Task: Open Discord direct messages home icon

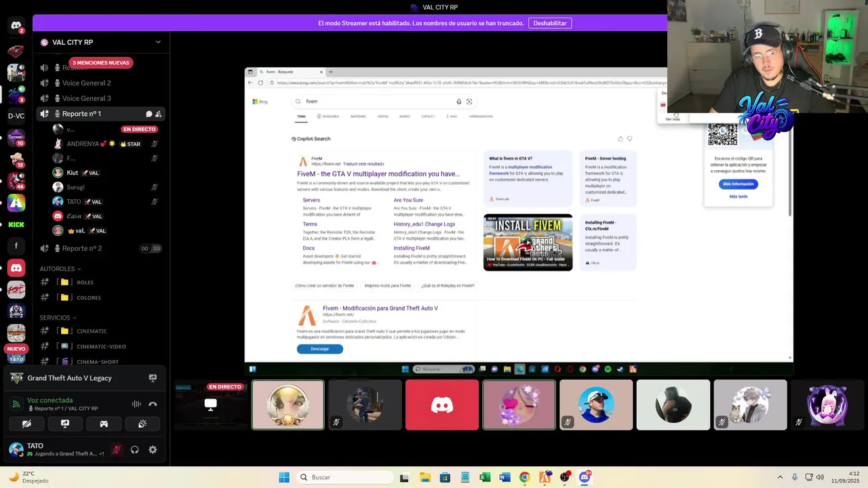Action: pyautogui.click(x=16, y=26)
